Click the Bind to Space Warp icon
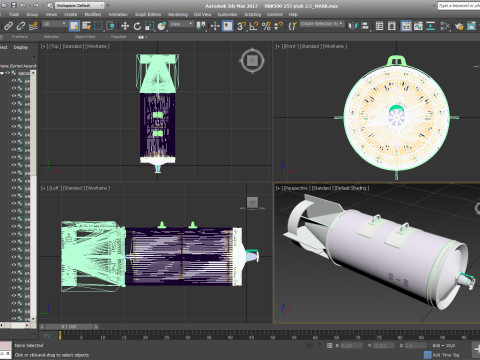The width and height of the screenshot is (480, 360). [x=33, y=26]
